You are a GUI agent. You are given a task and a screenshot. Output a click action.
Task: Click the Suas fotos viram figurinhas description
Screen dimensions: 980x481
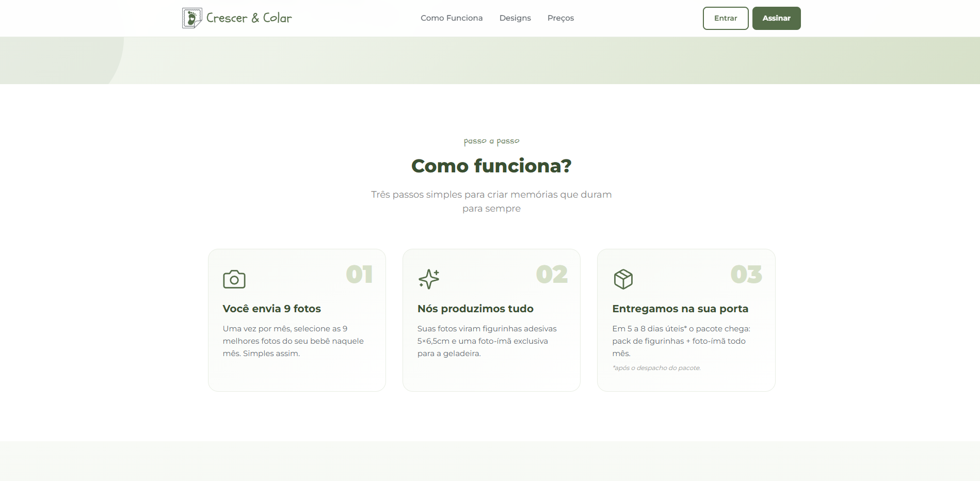487,341
